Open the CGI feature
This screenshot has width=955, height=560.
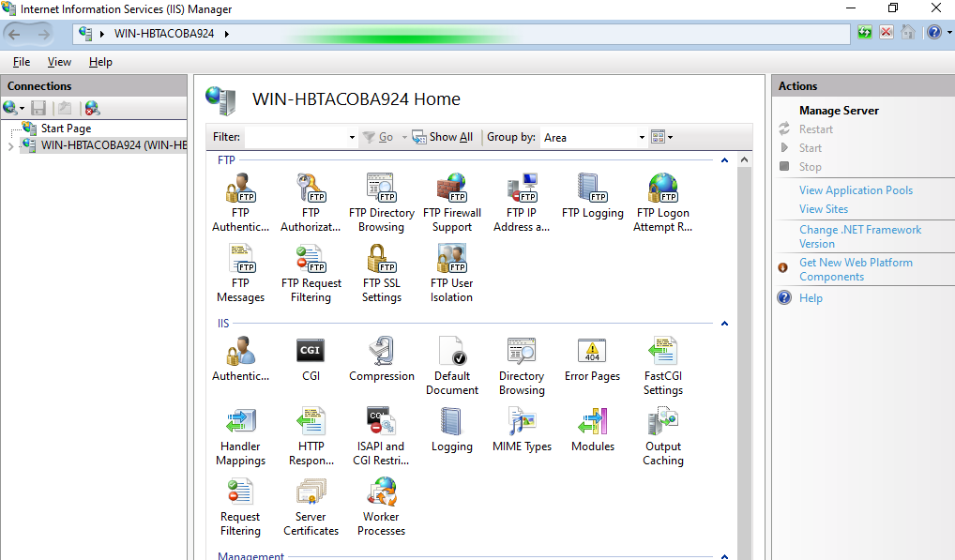[x=311, y=359]
